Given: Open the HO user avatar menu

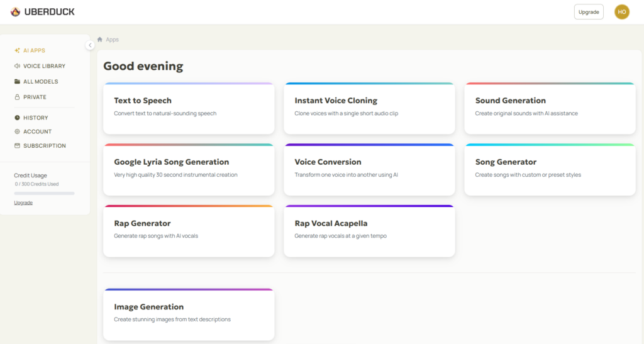Looking at the screenshot, I should click(x=622, y=12).
